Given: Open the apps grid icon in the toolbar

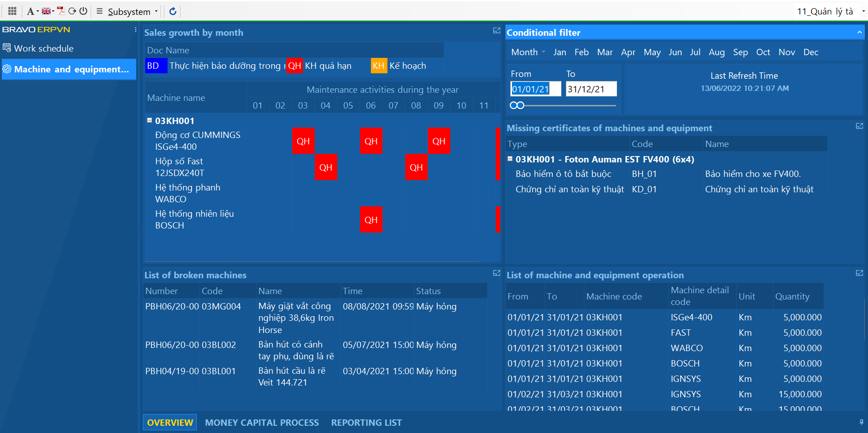Looking at the screenshot, I should pyautogui.click(x=12, y=11).
